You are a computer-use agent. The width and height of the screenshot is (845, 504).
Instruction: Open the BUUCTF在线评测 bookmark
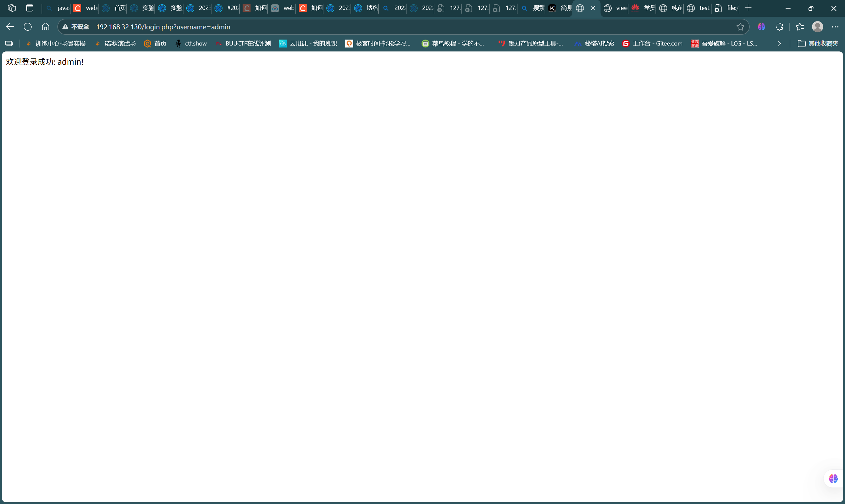243,44
